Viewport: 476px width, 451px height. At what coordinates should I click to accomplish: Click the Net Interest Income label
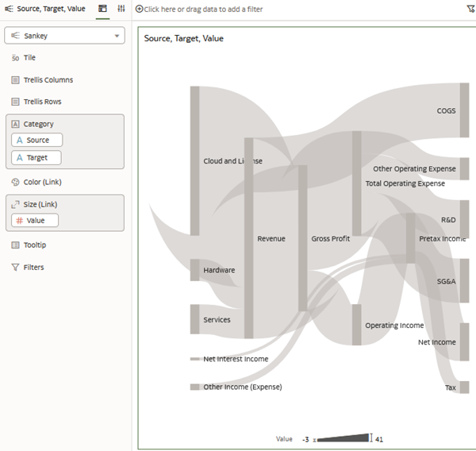(x=236, y=359)
